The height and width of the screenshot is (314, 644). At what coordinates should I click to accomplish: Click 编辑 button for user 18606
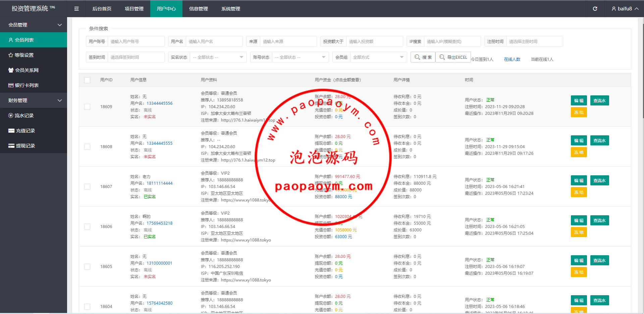tap(579, 221)
